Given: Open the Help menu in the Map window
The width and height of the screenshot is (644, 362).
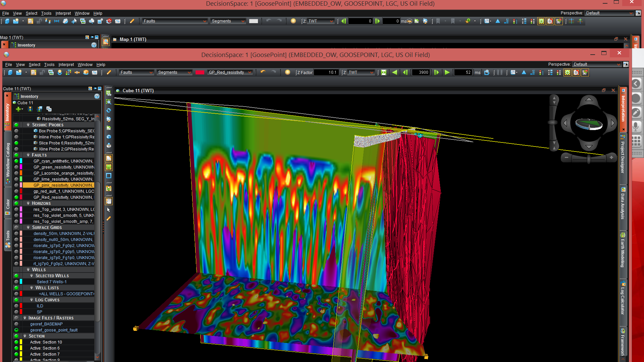Looking at the screenshot, I should coord(98,13).
